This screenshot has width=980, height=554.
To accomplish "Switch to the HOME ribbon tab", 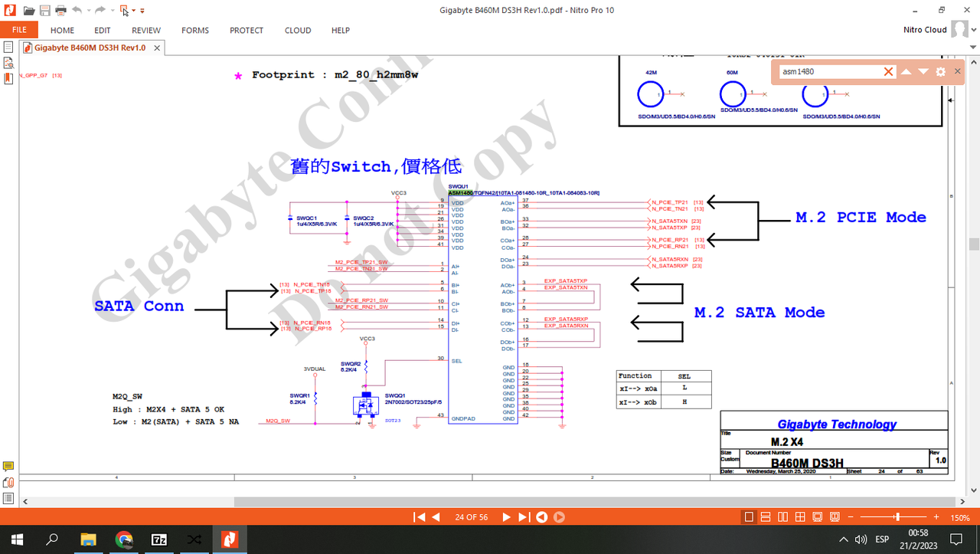I will (x=63, y=31).
